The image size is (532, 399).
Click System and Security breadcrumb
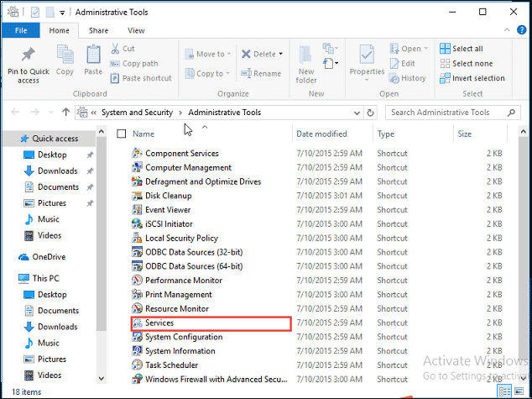click(137, 113)
